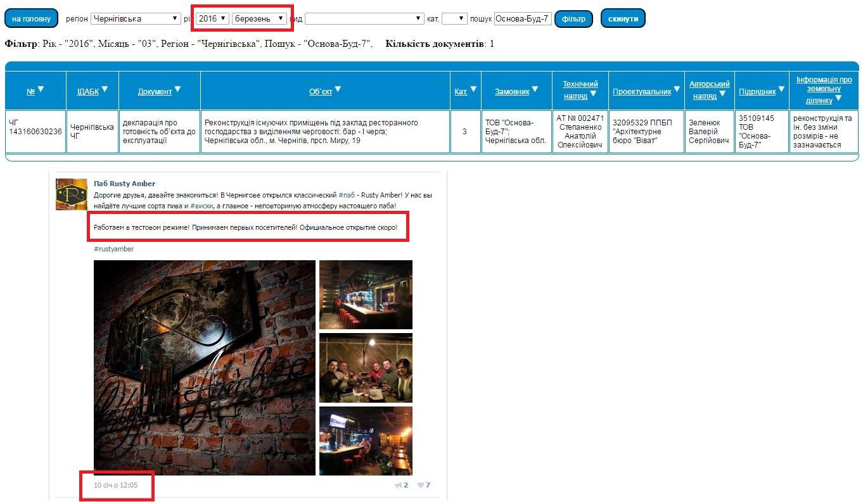Open the large Rusty Amber sign photo

[204, 367]
